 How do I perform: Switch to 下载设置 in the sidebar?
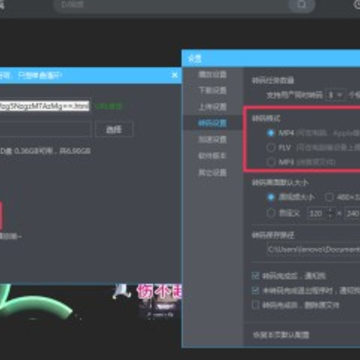212,90
